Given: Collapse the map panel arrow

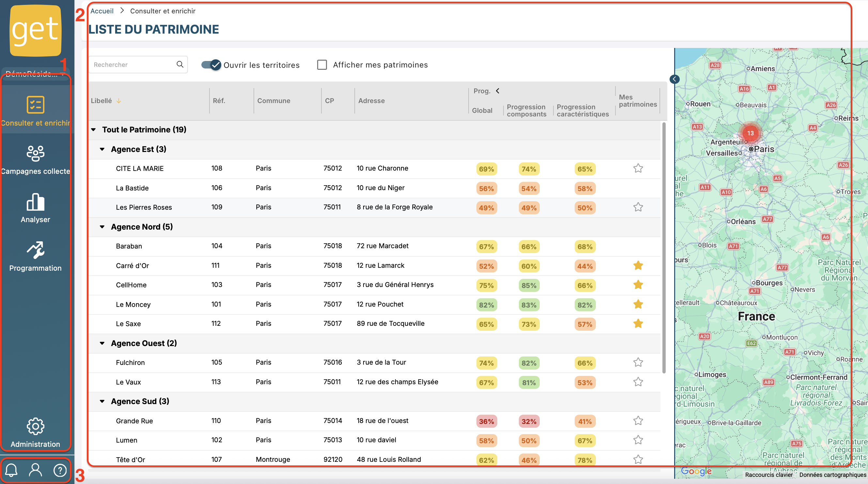Looking at the screenshot, I should [x=674, y=79].
